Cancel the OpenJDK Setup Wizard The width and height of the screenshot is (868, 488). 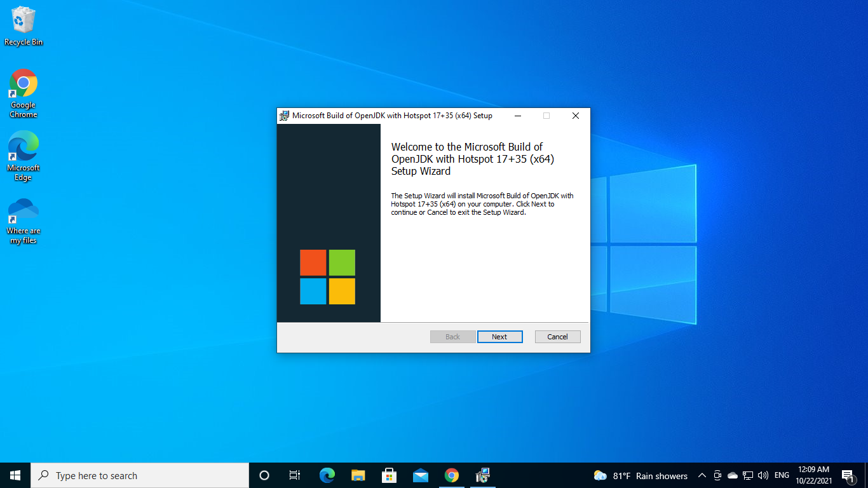pos(557,337)
